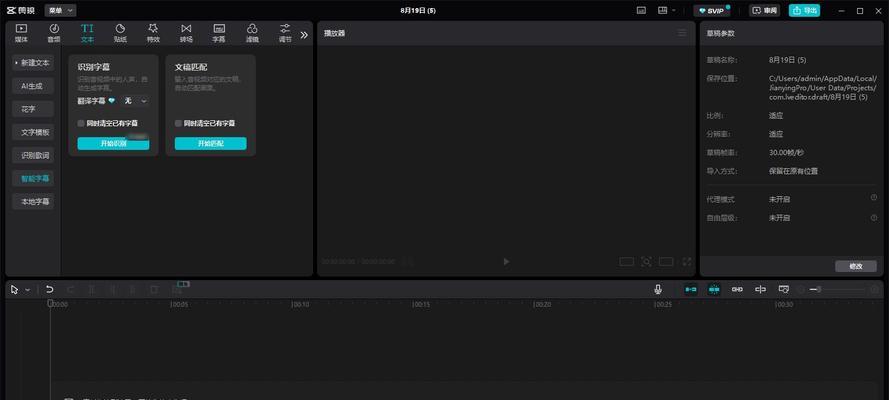Expand more tabs with double-chevron arrow
889x400 pixels.
(x=304, y=35)
